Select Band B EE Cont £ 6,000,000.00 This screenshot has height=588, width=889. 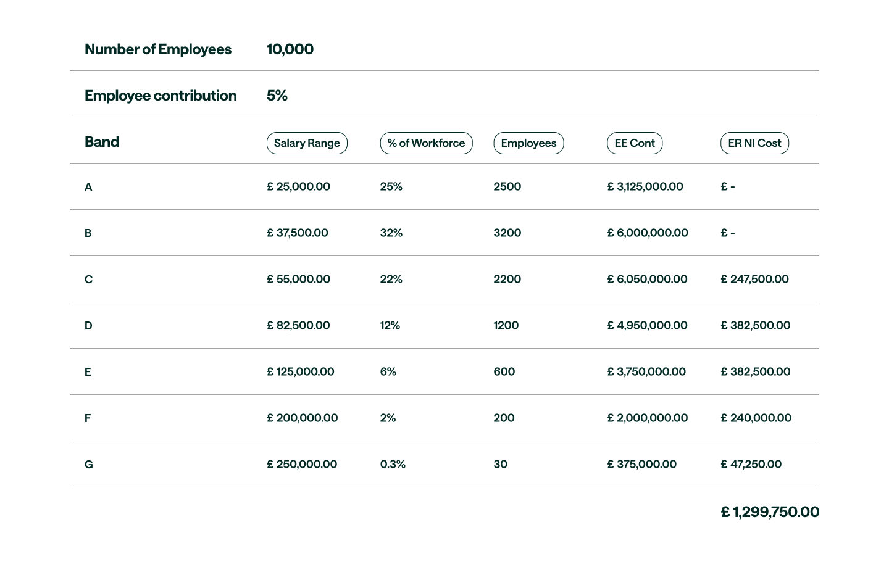pyautogui.click(x=648, y=233)
